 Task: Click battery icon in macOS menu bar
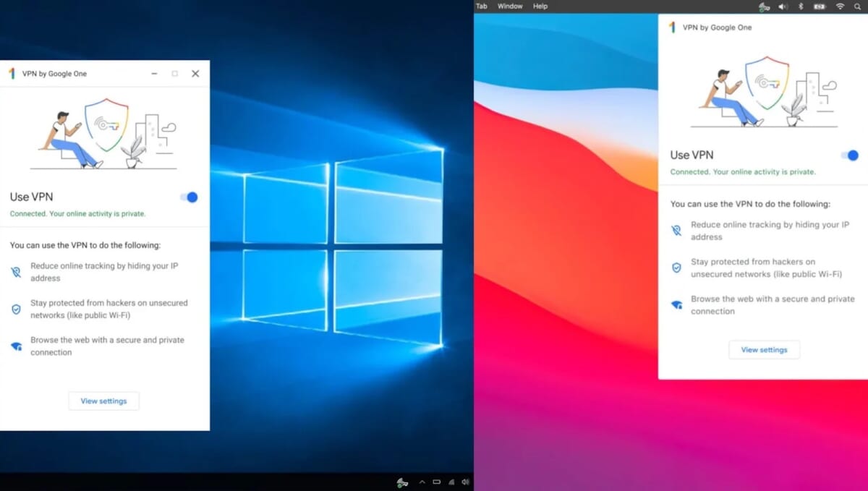tap(820, 7)
